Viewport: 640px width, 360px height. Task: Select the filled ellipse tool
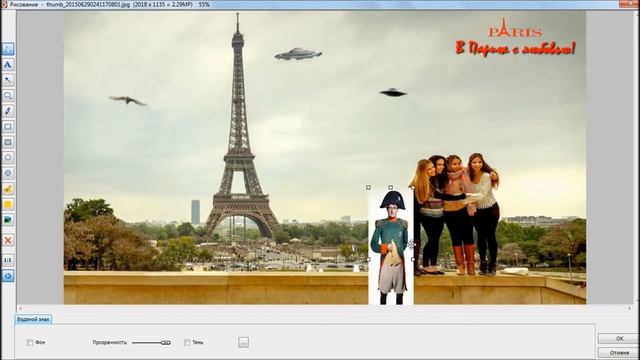(8, 173)
